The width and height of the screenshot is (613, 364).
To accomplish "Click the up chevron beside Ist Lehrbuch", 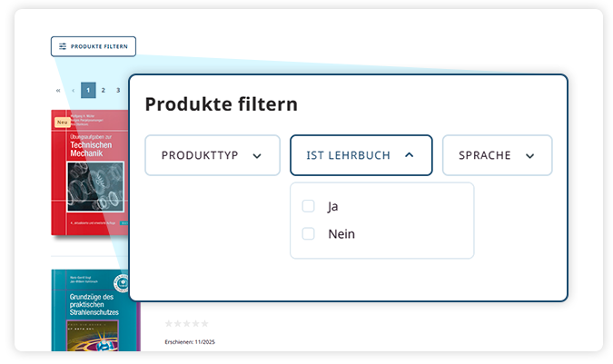I will pyautogui.click(x=409, y=155).
